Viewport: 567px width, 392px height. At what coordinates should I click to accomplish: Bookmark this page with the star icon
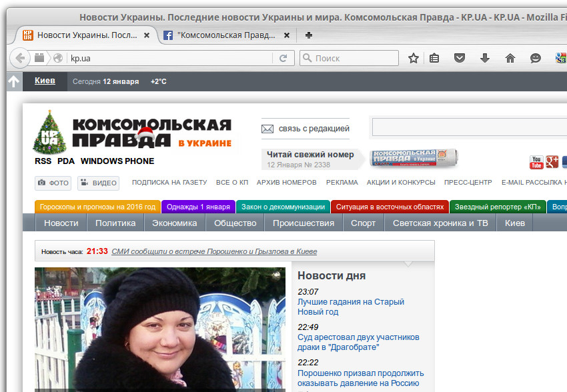point(414,58)
